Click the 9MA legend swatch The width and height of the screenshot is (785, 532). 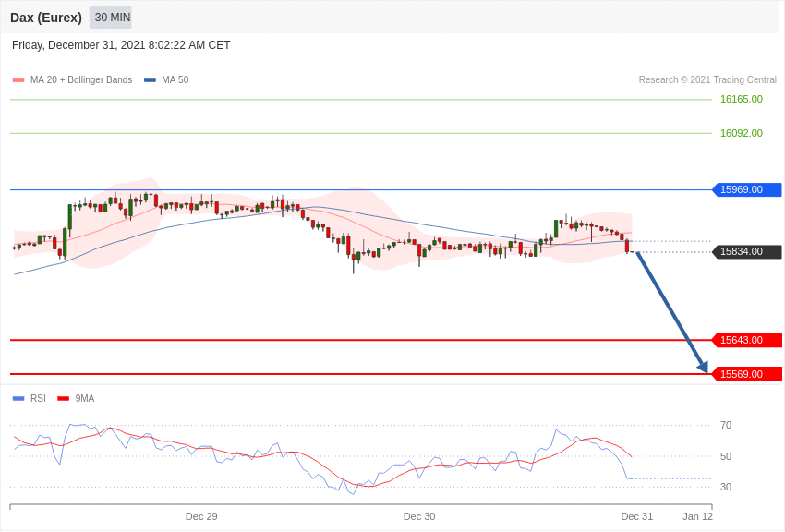64,399
